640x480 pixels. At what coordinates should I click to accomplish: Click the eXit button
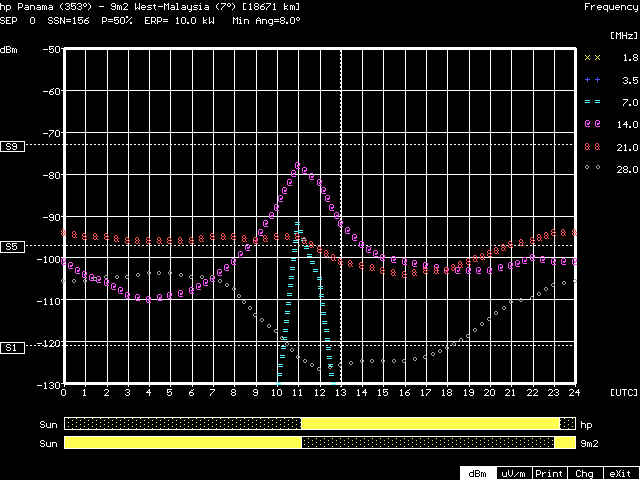(620, 473)
